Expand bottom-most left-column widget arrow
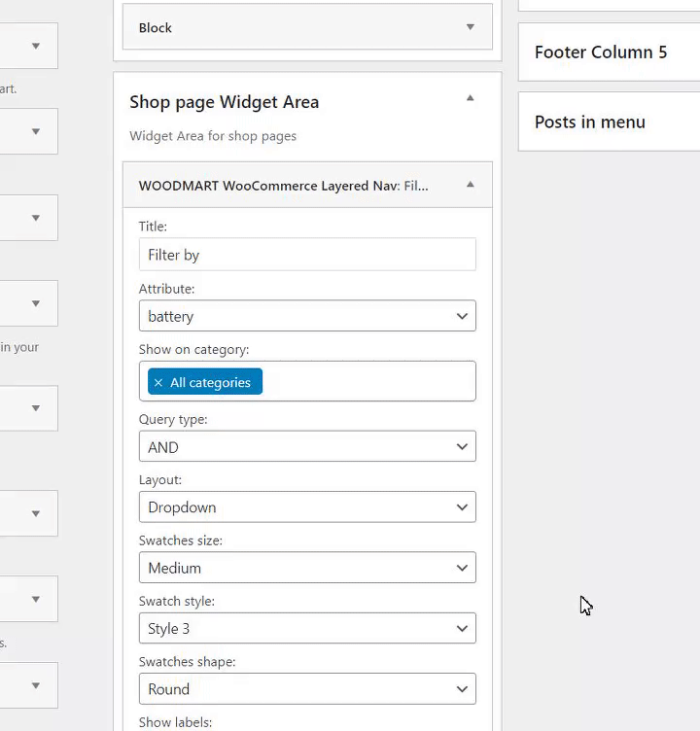This screenshot has height=731, width=700. [x=36, y=685]
